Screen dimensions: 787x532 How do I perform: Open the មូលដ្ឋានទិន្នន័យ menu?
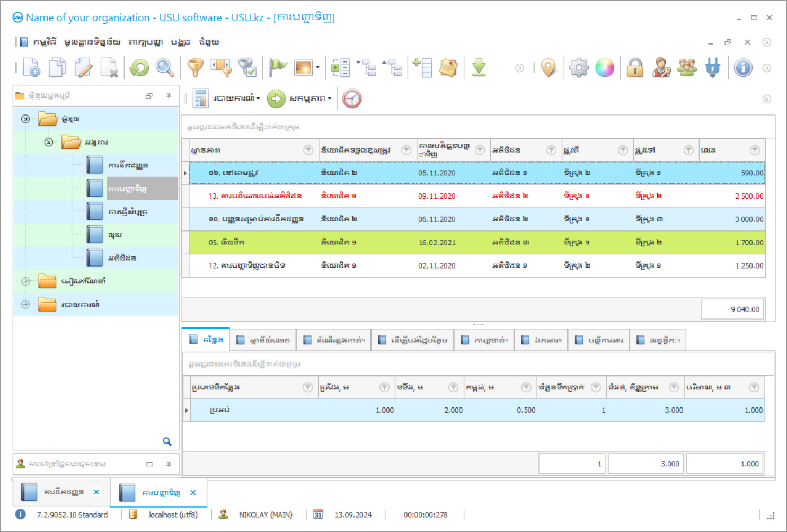92,42
